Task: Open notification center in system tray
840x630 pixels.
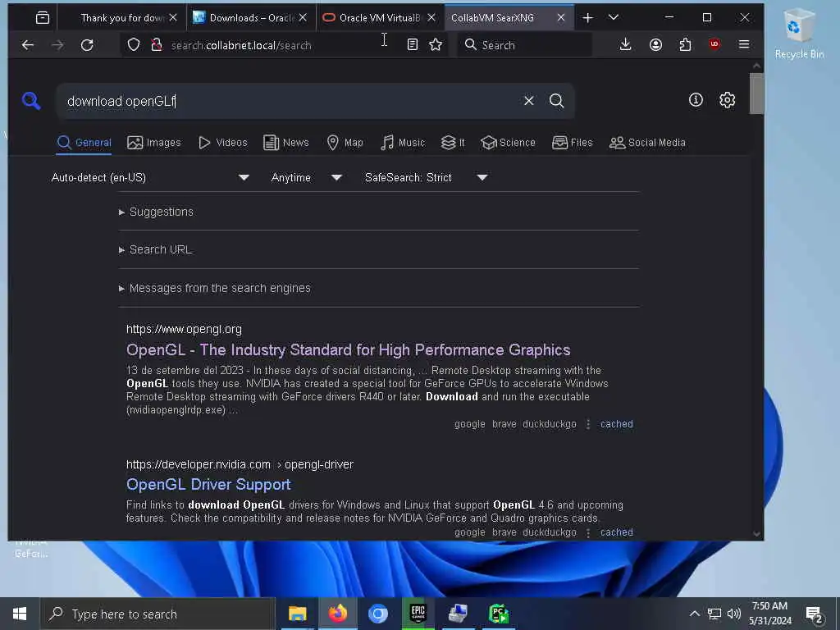Action: [x=814, y=614]
